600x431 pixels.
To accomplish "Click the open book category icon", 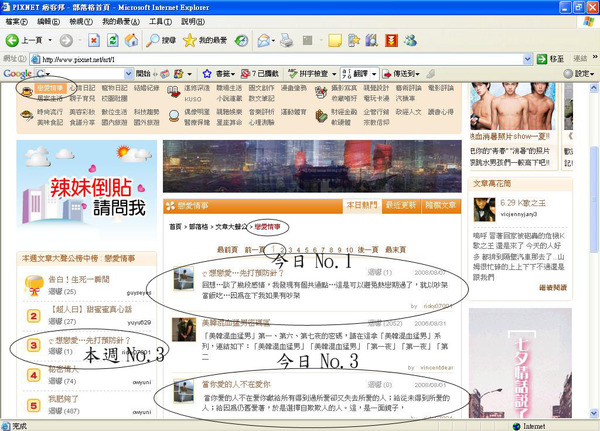I will [174, 92].
